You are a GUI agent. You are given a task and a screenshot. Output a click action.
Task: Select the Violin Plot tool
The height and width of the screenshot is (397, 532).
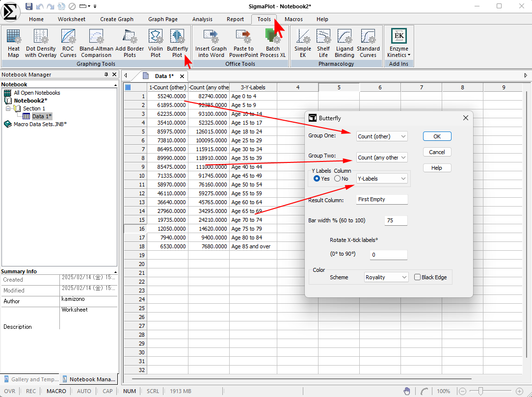point(156,43)
